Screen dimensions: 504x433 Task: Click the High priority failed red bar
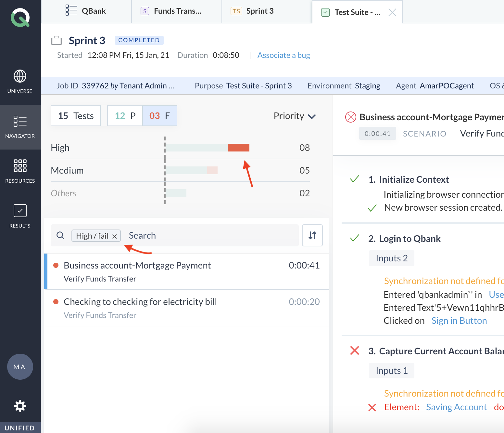point(239,148)
